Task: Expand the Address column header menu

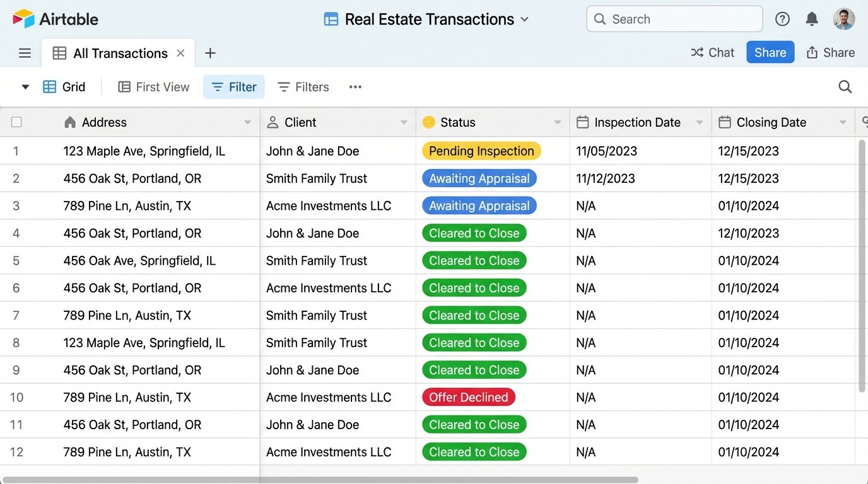Action: pyautogui.click(x=248, y=122)
